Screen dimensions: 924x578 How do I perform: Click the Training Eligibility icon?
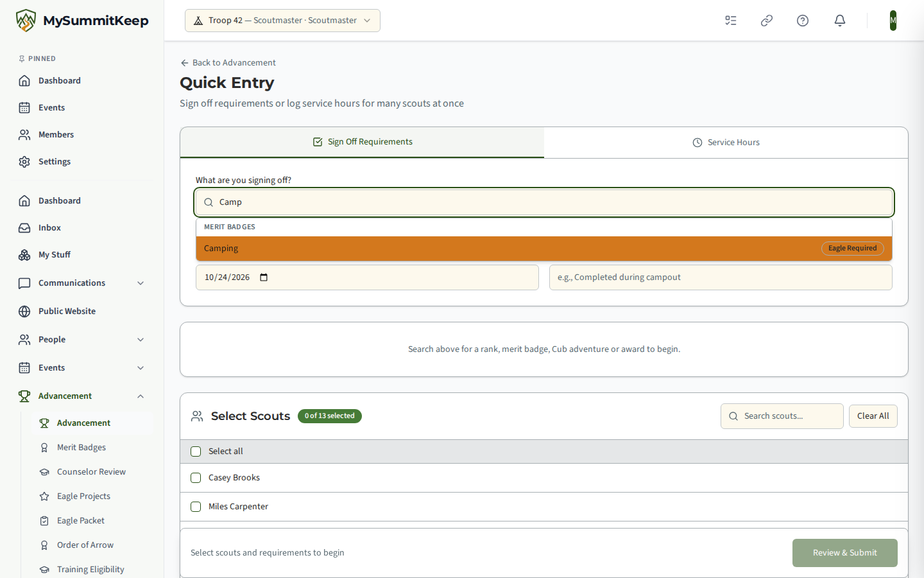[44, 570]
